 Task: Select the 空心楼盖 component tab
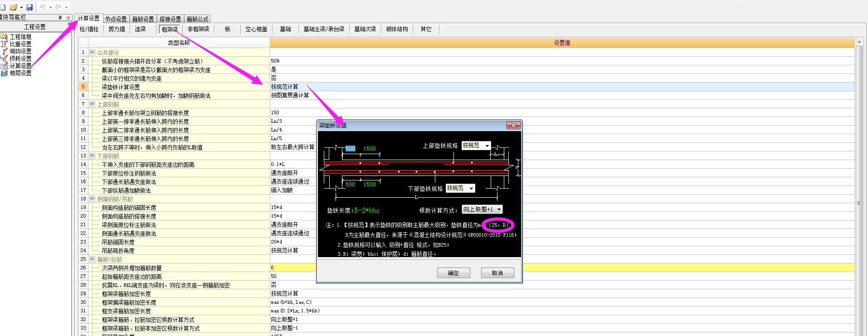pos(257,29)
